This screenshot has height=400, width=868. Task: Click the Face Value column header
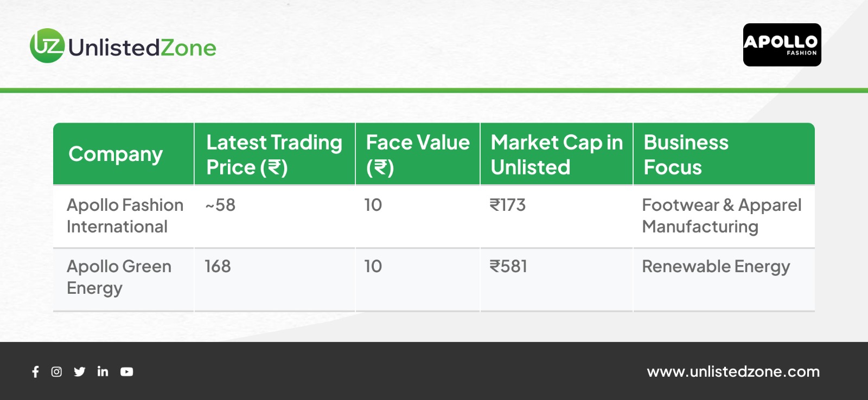point(417,154)
